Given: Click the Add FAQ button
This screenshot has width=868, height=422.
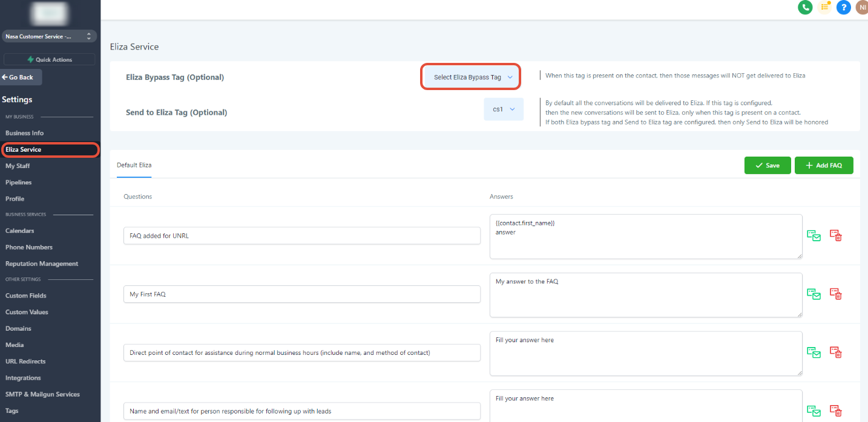Looking at the screenshot, I should point(824,165).
